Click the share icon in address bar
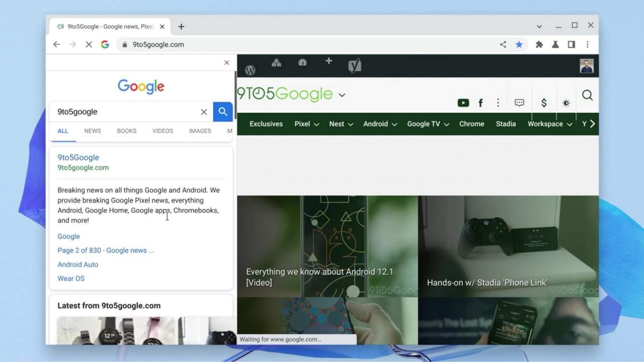644x362 pixels. pos(503,44)
